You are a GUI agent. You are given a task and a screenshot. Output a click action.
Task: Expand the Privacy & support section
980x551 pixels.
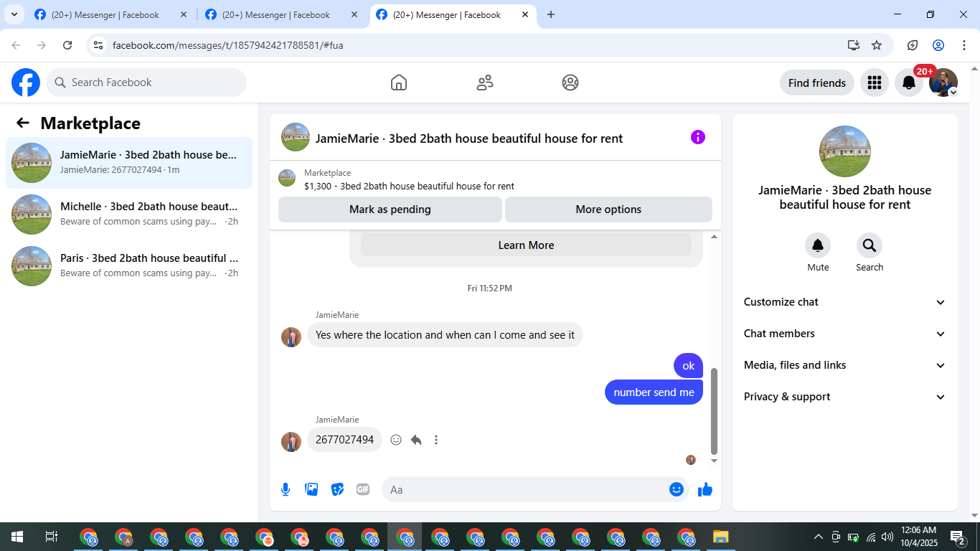point(845,397)
